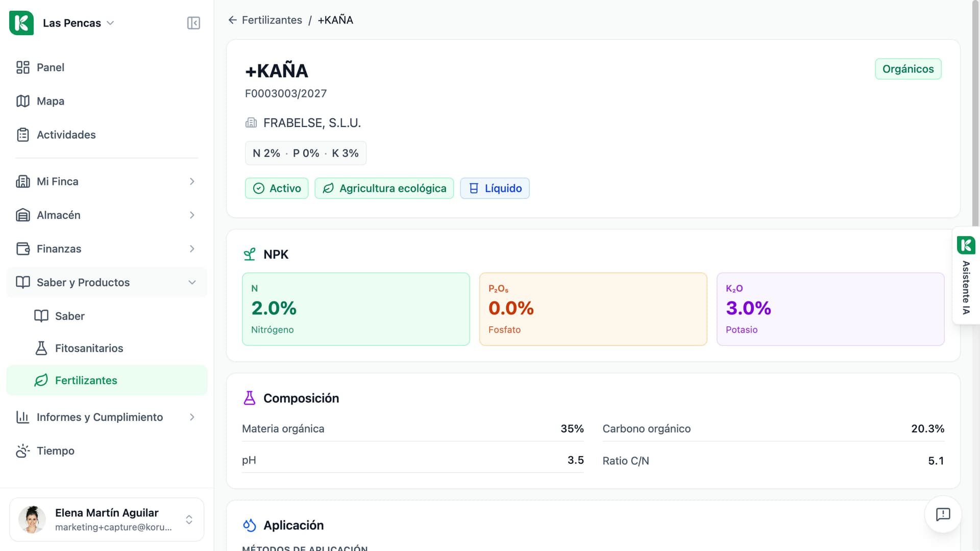Click the beaker icon in Líquido badge
This screenshot has height=551, width=980.
pyautogui.click(x=474, y=188)
